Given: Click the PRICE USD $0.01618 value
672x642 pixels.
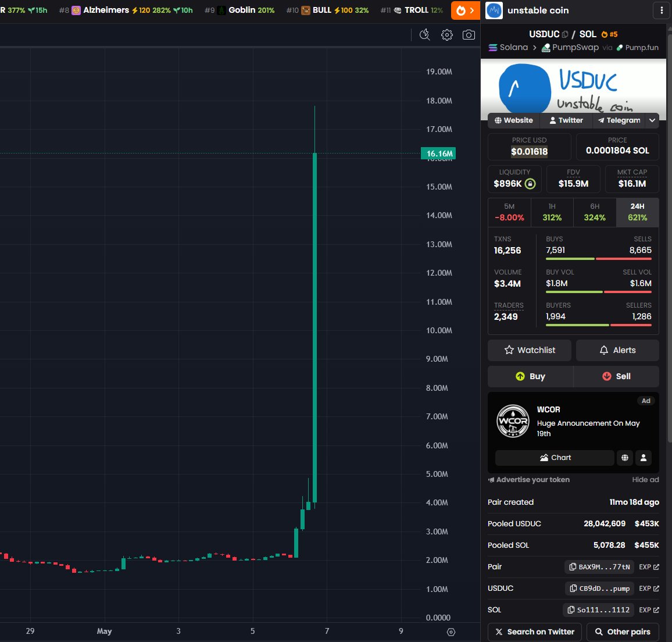Looking at the screenshot, I should (529, 151).
